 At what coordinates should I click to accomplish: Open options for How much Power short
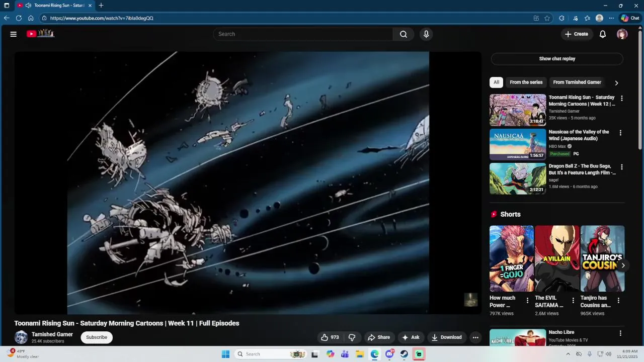[527, 301]
